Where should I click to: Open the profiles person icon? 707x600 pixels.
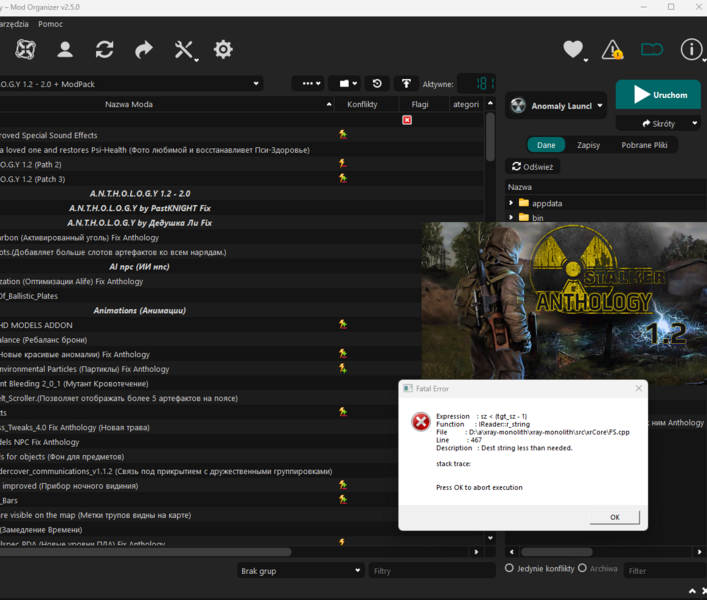click(x=65, y=49)
